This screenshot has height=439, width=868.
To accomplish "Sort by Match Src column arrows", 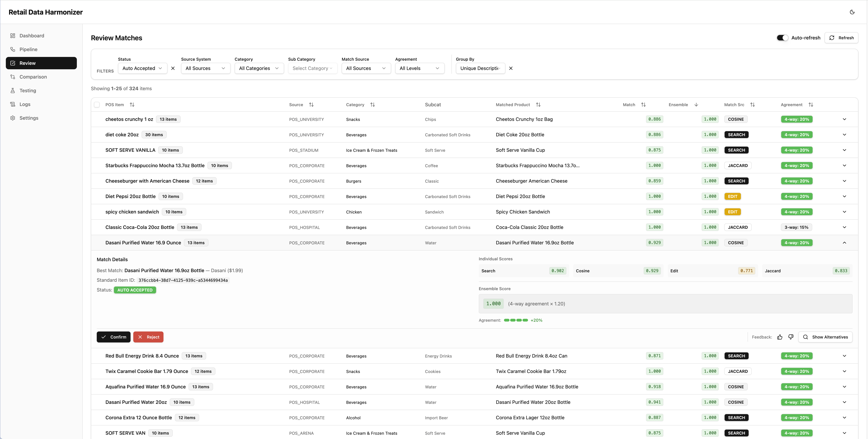I will (x=752, y=105).
